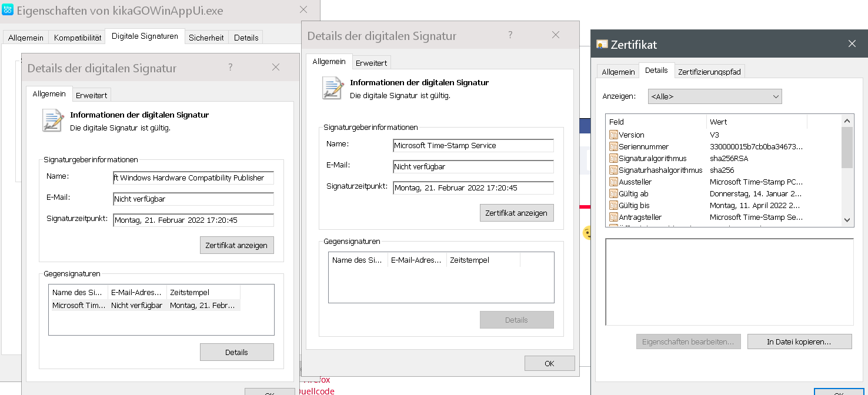Click the kikaGO app icon in properties title

pyautogui.click(x=8, y=11)
